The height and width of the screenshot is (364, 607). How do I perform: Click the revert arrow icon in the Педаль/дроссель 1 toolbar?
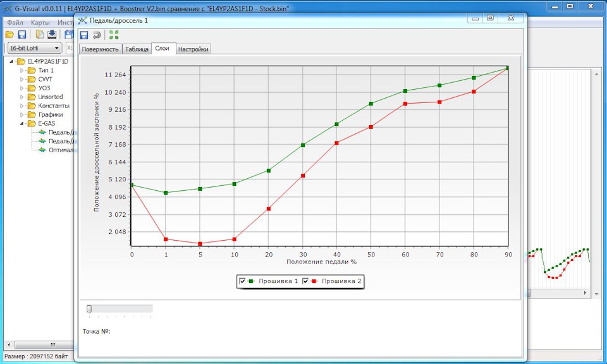(97, 35)
